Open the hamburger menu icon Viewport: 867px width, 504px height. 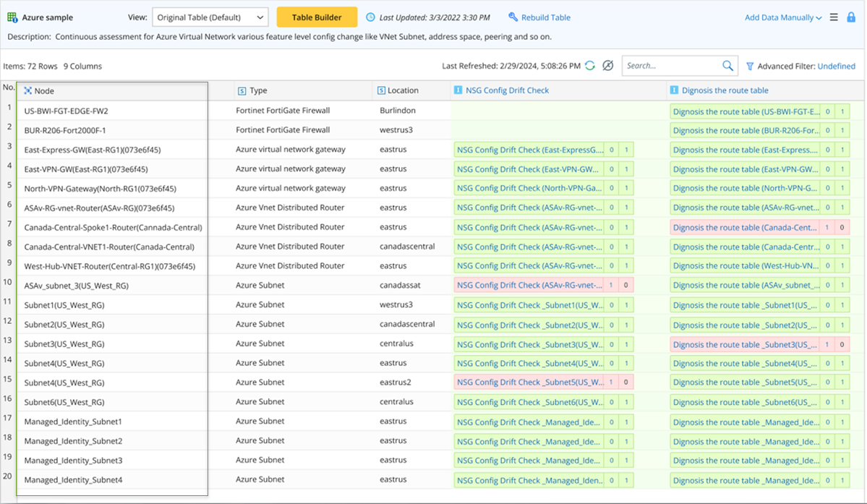point(834,17)
